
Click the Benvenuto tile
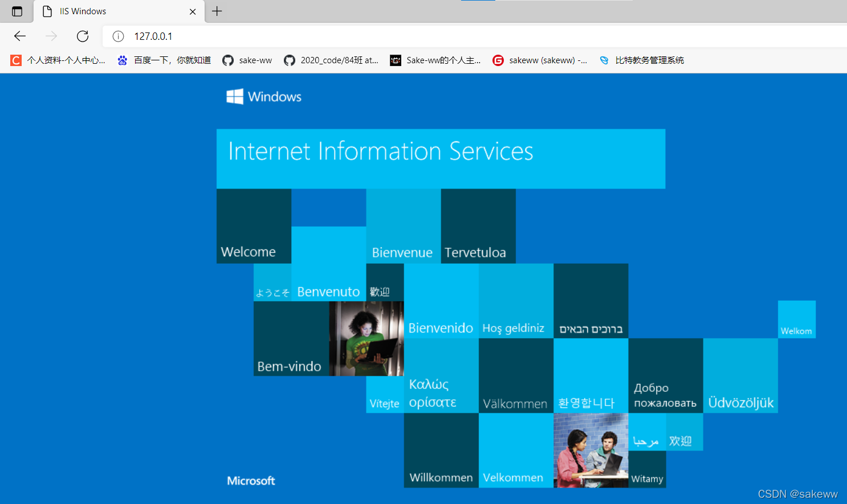click(x=329, y=264)
